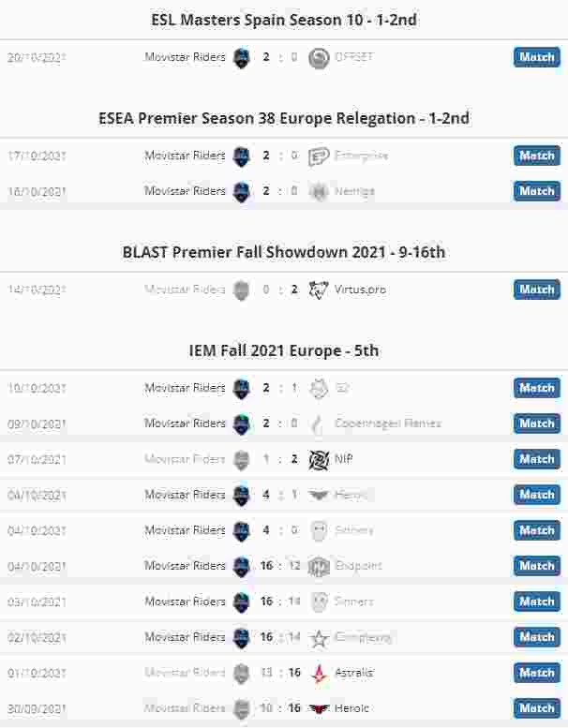Open Match button for NIP game
The width and height of the screenshot is (568, 728).
coord(537,459)
